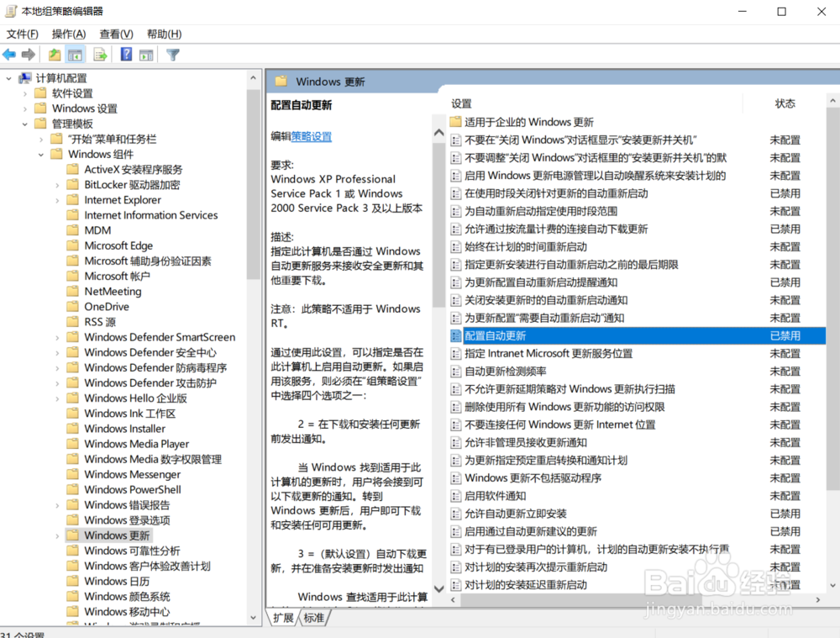Click the 计算机配置 computer icon in the tree
The height and width of the screenshot is (638, 840).
pyautogui.click(x=24, y=78)
